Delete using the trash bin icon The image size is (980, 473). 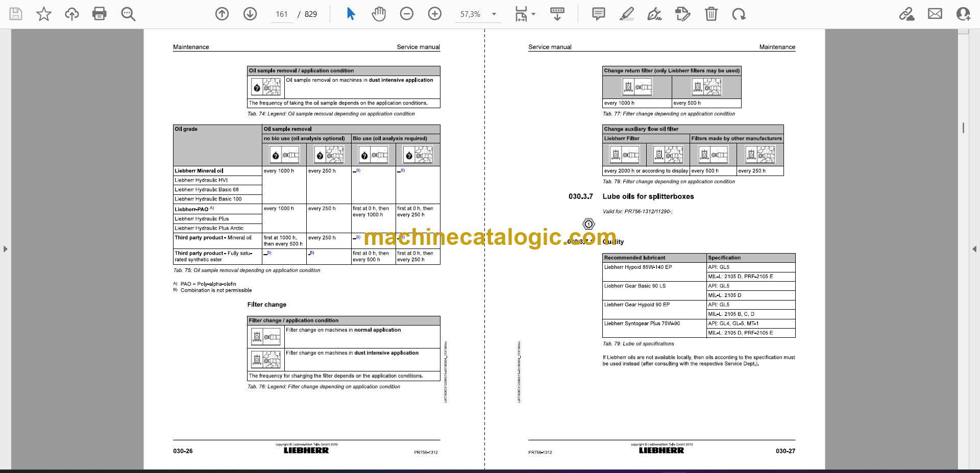[711, 14]
